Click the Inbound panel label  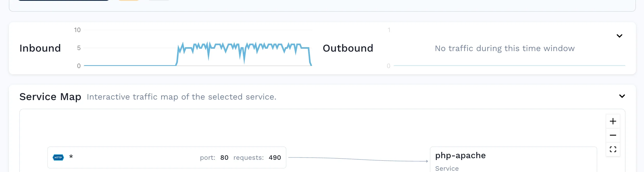(x=40, y=48)
